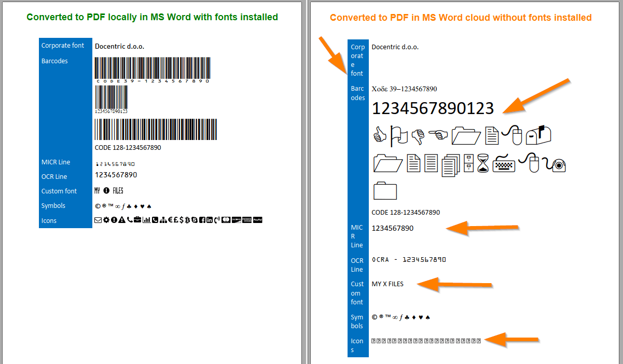Click the Greek-letter 'Χοδε 39–1234567890' text
The image size is (623, 364).
click(x=405, y=89)
